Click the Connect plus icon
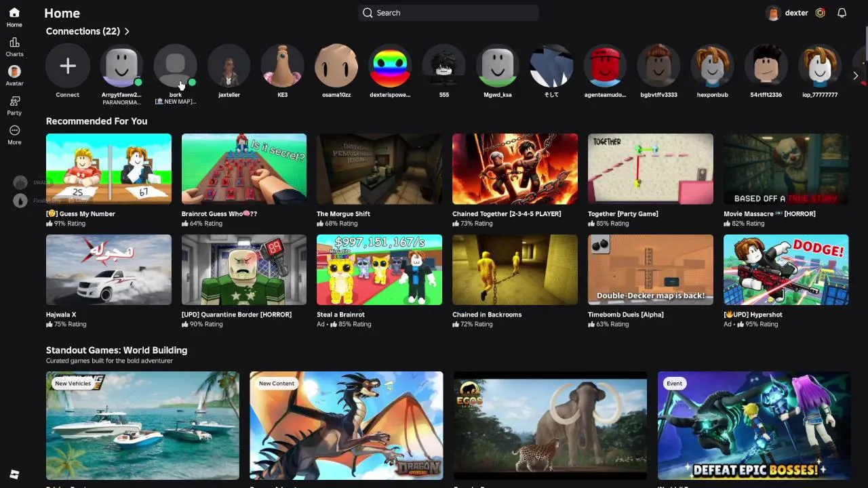This screenshot has width=868, height=488. (x=67, y=66)
